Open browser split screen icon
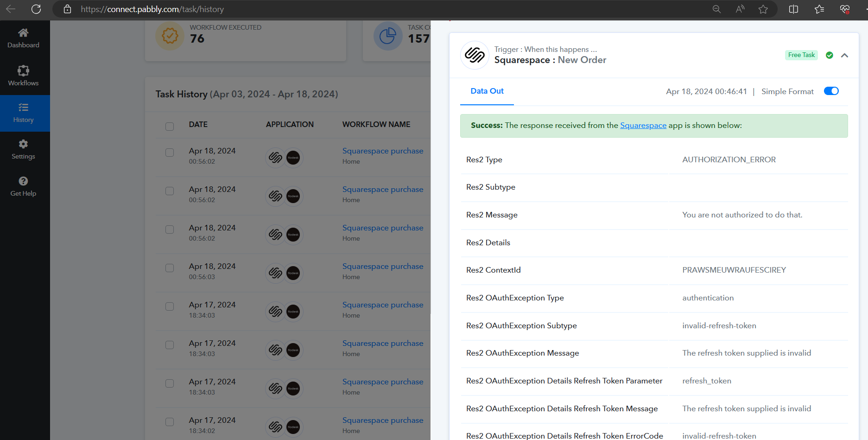Screen dimensions: 868x440 pos(793,9)
